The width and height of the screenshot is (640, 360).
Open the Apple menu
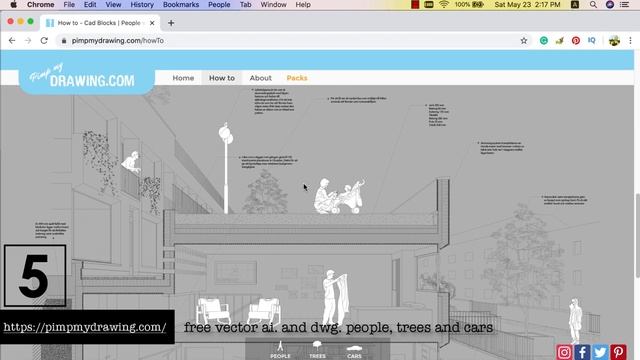(13, 4)
